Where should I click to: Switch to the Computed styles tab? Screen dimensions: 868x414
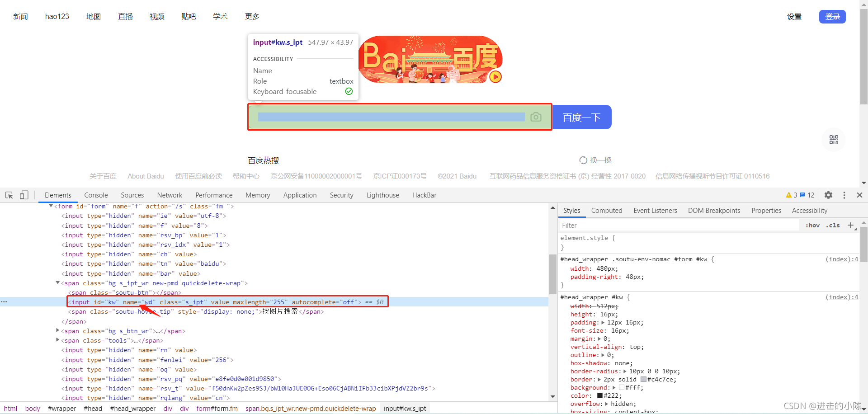[607, 211]
